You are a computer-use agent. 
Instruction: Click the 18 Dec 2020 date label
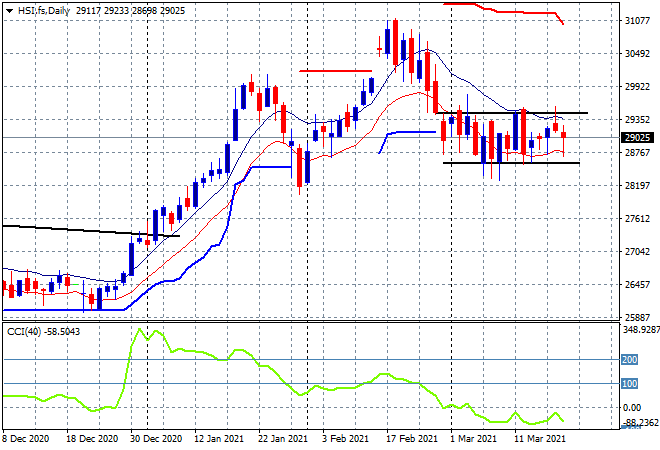pos(92,438)
